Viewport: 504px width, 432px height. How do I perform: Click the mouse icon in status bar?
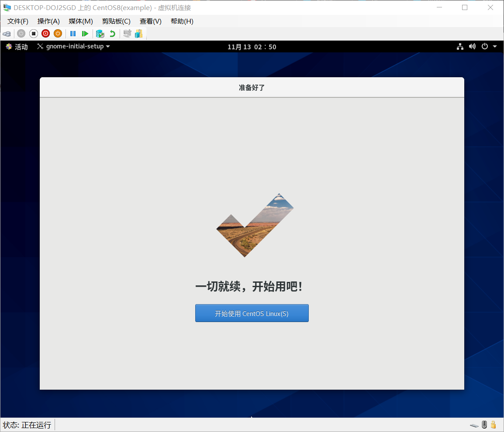click(x=484, y=425)
